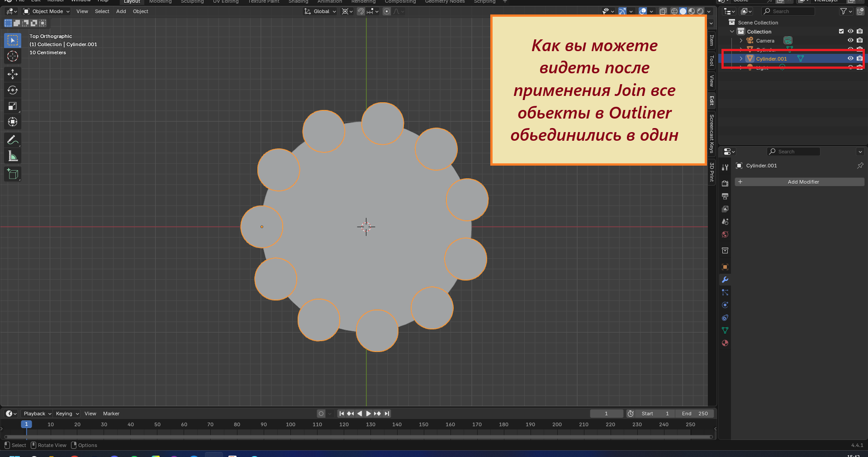The height and width of the screenshot is (457, 868).
Task: Toggle proportional editing button
Action: click(x=387, y=11)
